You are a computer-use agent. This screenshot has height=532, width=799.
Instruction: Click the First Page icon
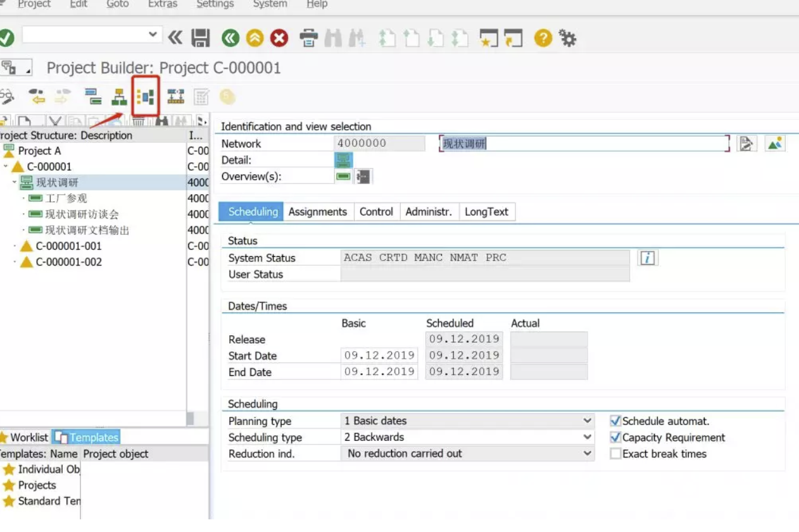(387, 38)
